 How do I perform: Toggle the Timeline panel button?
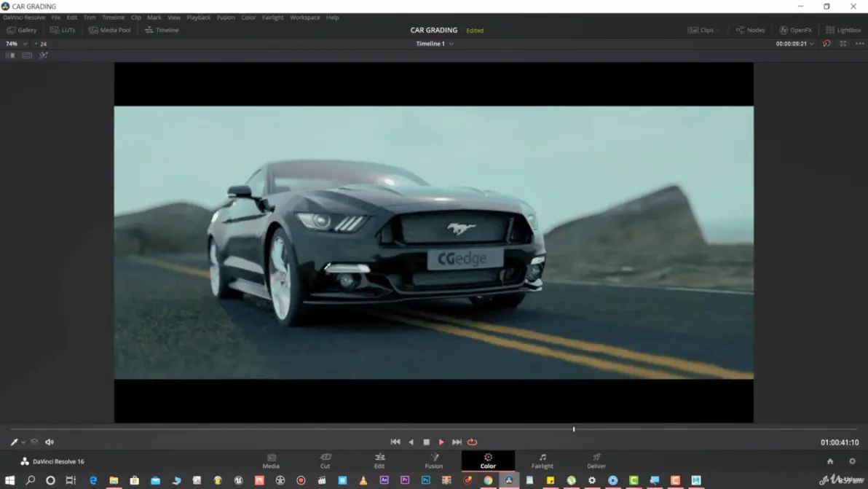(162, 30)
